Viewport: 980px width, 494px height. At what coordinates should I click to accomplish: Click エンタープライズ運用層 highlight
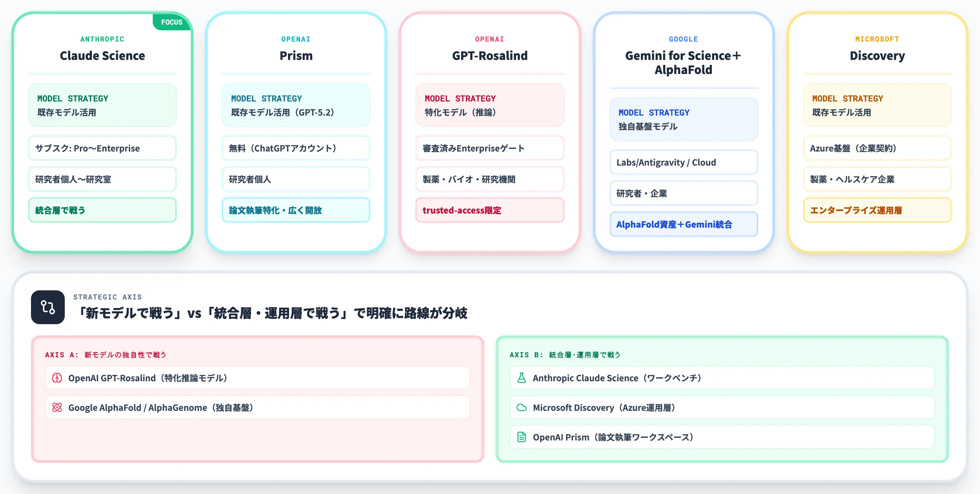tap(877, 210)
